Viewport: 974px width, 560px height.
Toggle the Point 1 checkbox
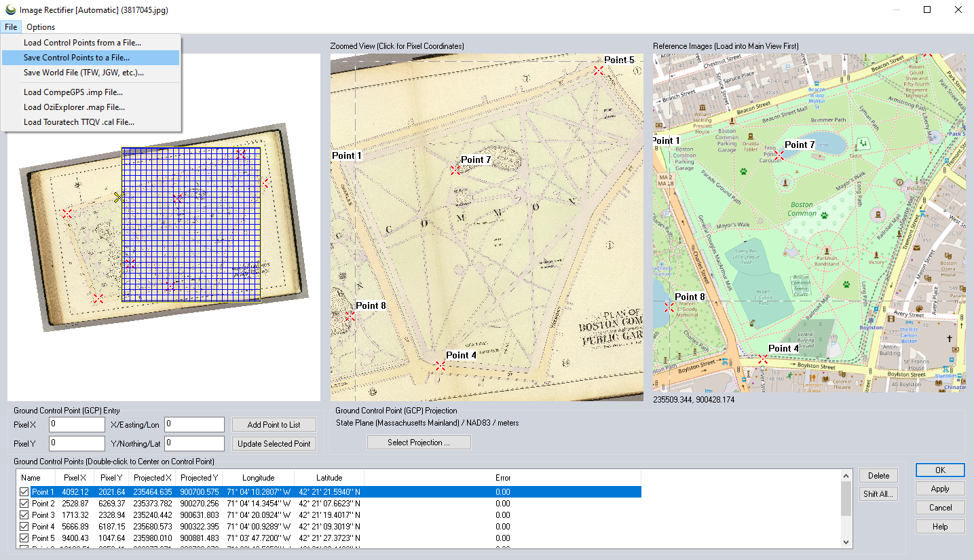24,492
